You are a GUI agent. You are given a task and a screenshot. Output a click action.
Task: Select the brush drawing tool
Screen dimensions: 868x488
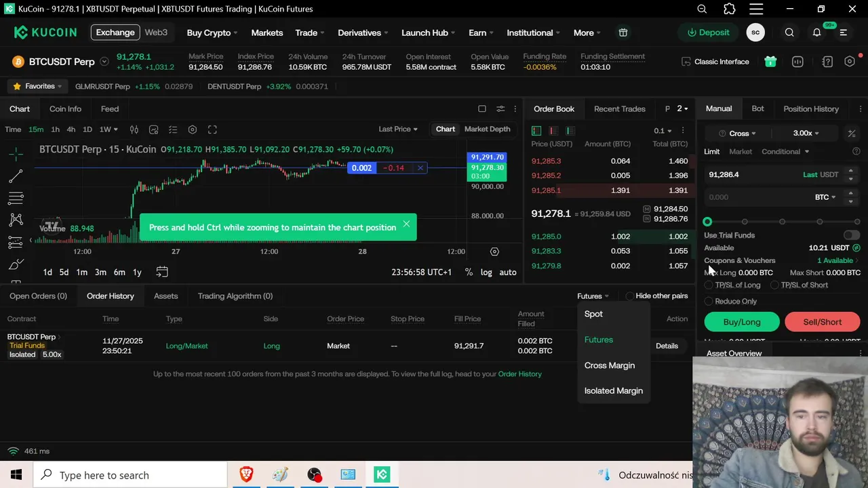(x=16, y=264)
